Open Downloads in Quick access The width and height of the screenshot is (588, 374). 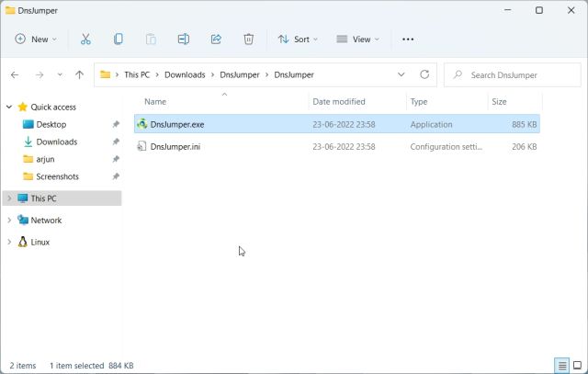pyautogui.click(x=57, y=142)
